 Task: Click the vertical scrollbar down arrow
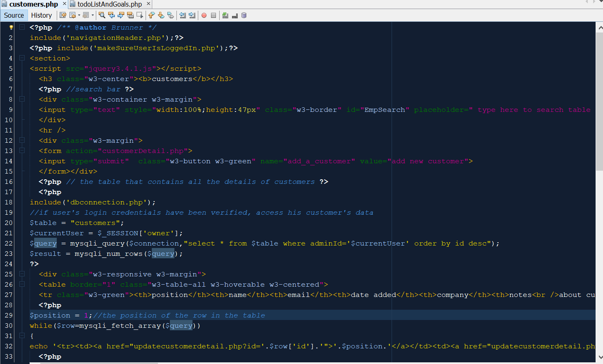pyautogui.click(x=599, y=357)
